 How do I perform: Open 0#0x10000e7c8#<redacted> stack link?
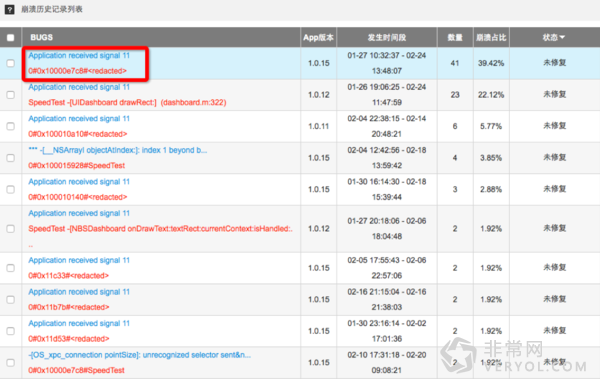pyautogui.click(x=77, y=71)
